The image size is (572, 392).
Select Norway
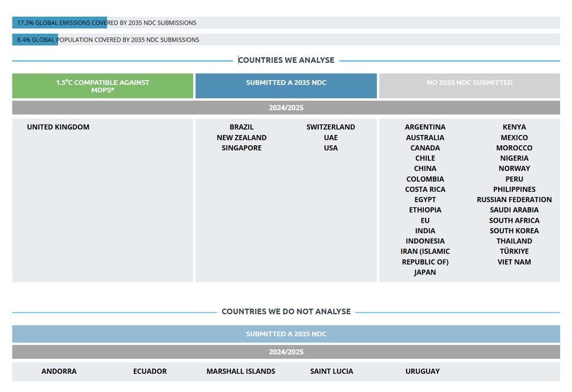[x=514, y=169]
